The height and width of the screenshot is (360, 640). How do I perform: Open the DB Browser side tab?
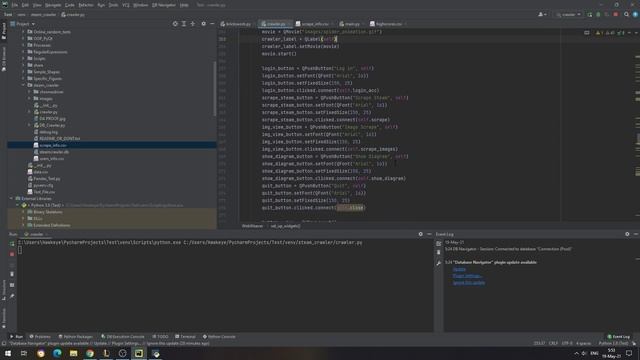coord(4,59)
